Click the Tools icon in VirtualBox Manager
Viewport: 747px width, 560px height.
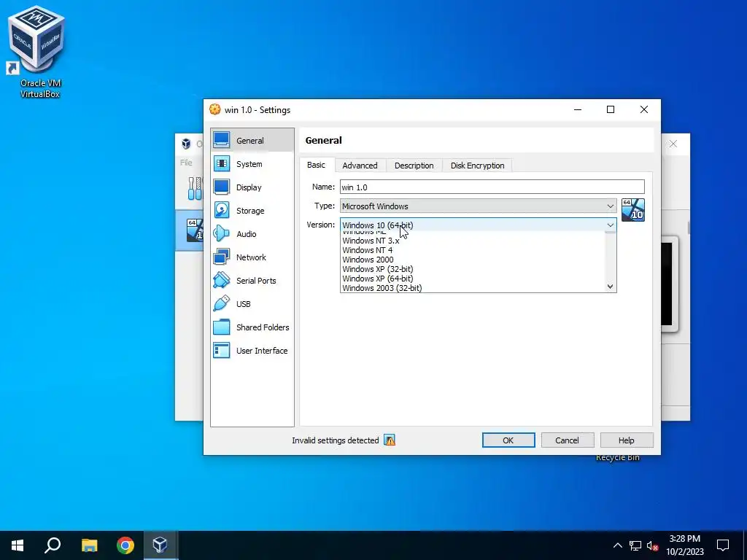click(x=194, y=189)
